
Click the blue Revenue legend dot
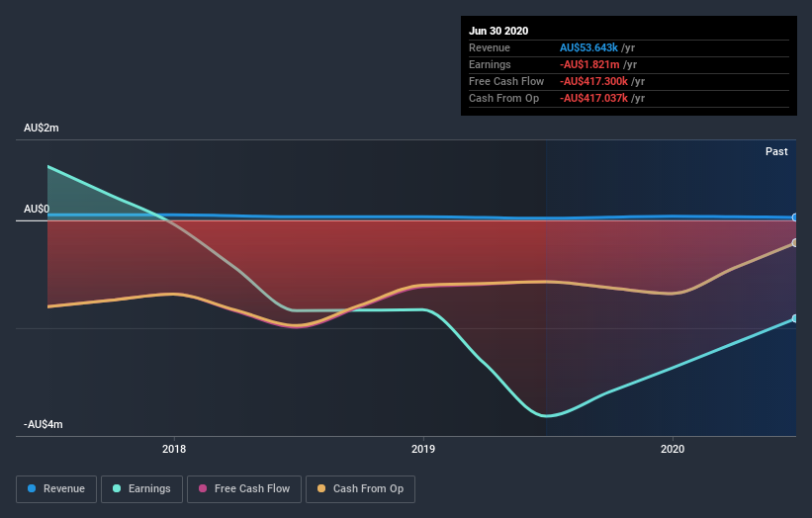[32, 488]
